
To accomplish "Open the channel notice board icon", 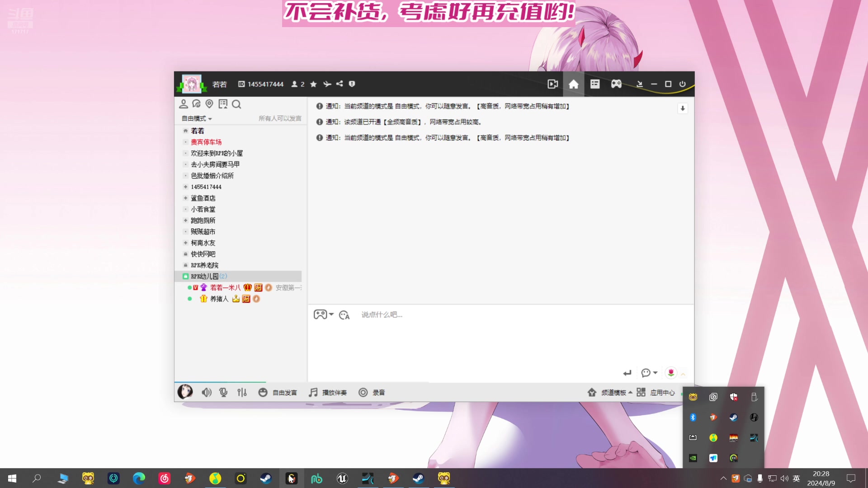I will [223, 104].
